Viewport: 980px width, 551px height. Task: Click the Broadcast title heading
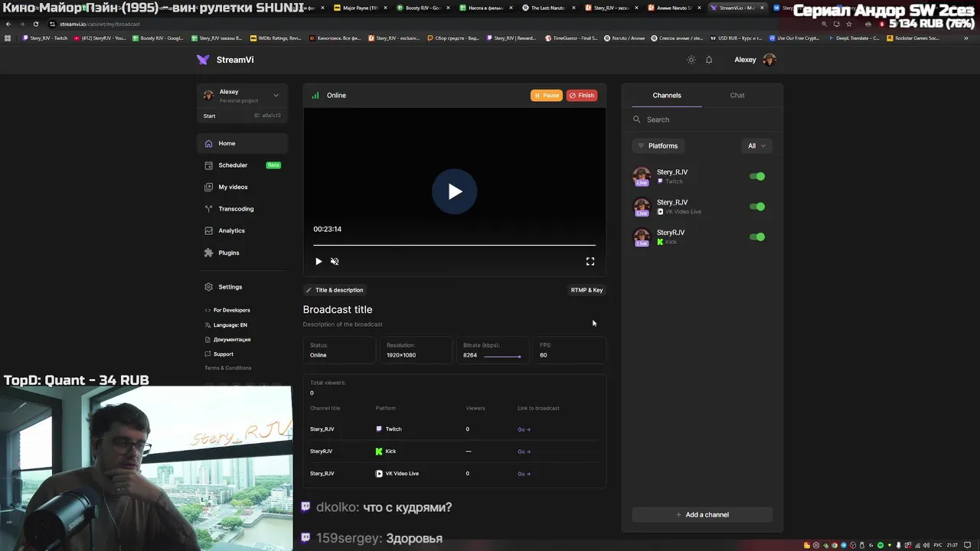338,310
